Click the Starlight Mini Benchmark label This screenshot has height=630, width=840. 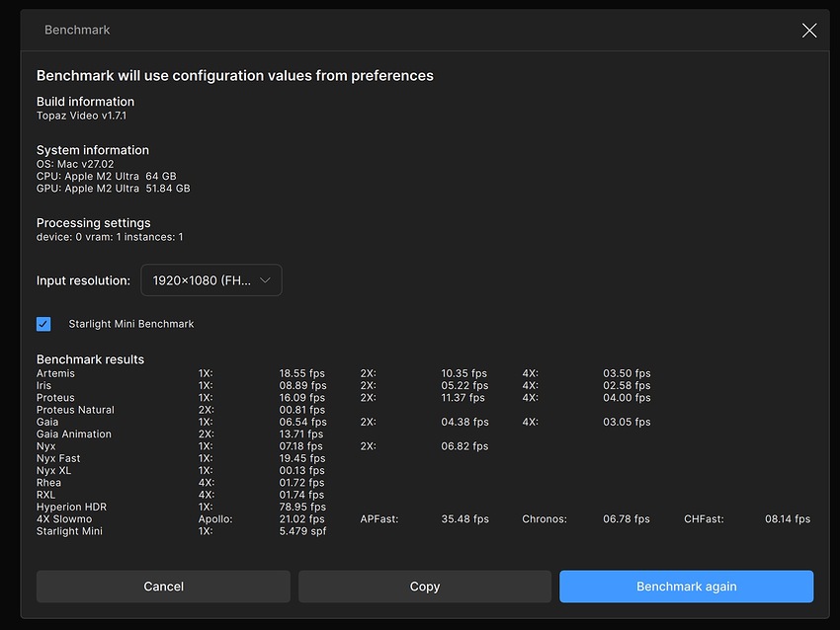[131, 324]
